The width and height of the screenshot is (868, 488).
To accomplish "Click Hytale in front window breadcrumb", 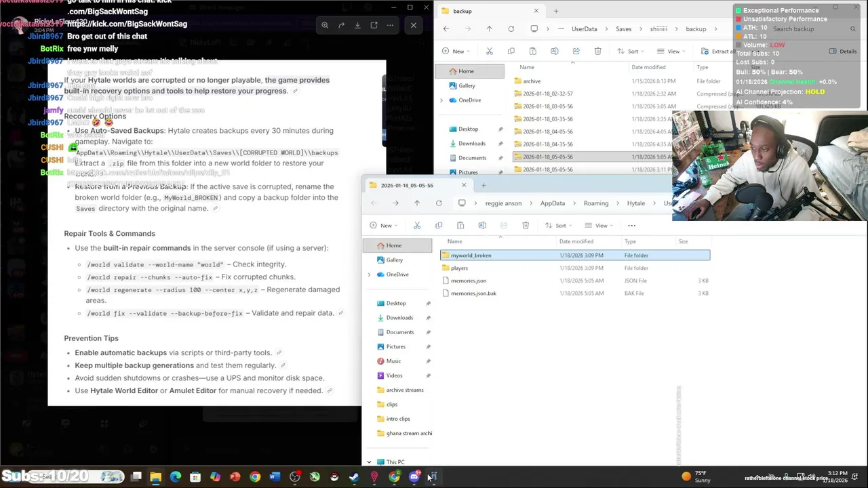I will [635, 203].
